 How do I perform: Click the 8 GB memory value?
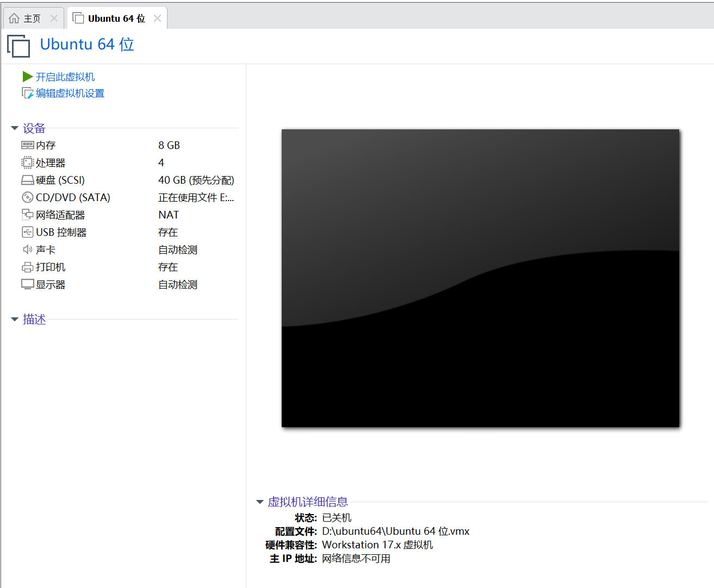[169, 145]
